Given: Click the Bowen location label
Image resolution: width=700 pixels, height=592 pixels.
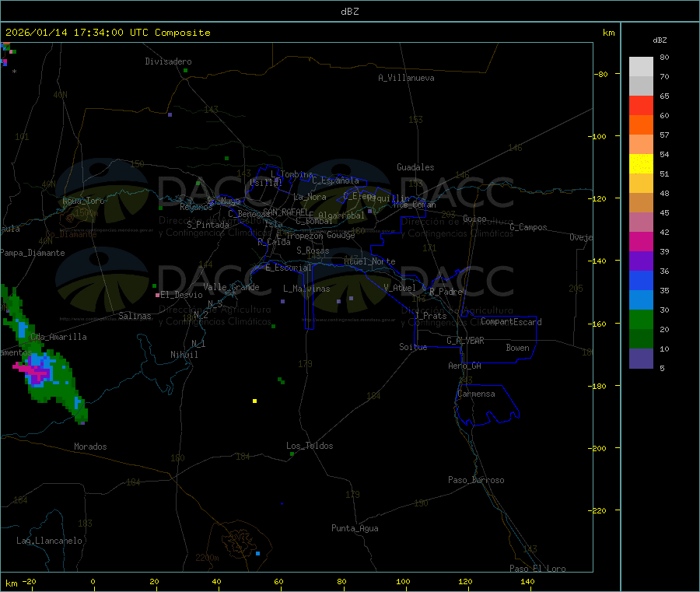Looking at the screenshot, I should [x=518, y=348].
